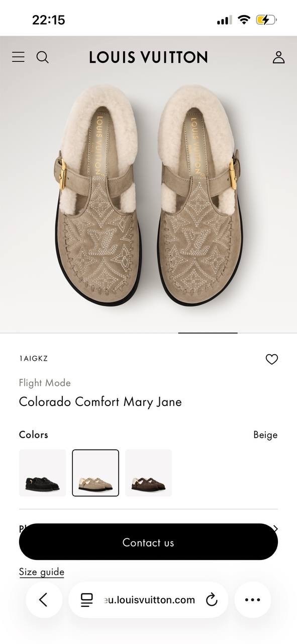Viewport: 297px width, 644px height.
Task: Reload the page with refresh icon
Action: click(212, 600)
